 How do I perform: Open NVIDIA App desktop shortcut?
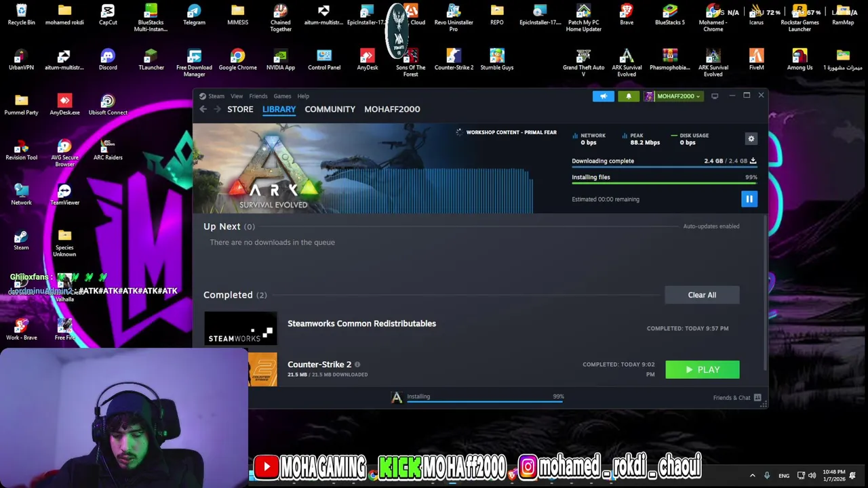pos(281,60)
